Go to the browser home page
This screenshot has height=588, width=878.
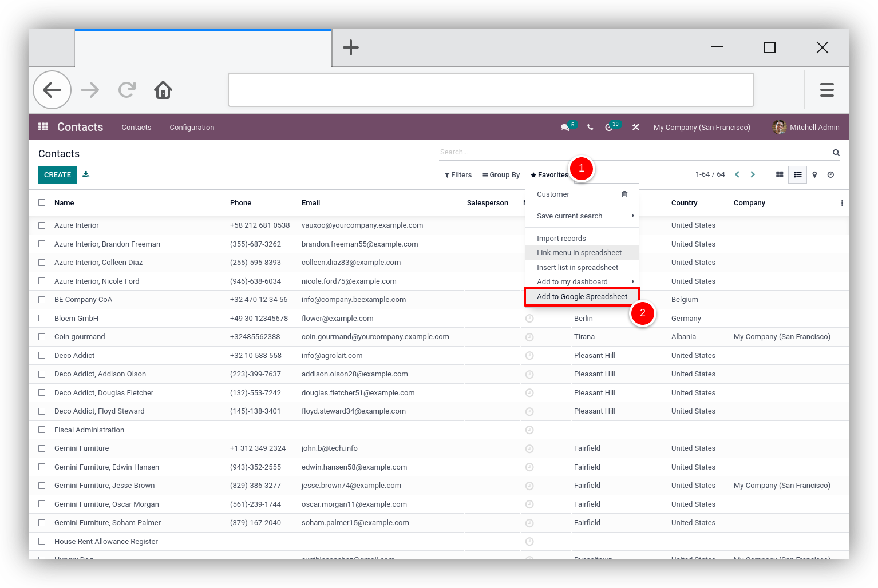(163, 90)
